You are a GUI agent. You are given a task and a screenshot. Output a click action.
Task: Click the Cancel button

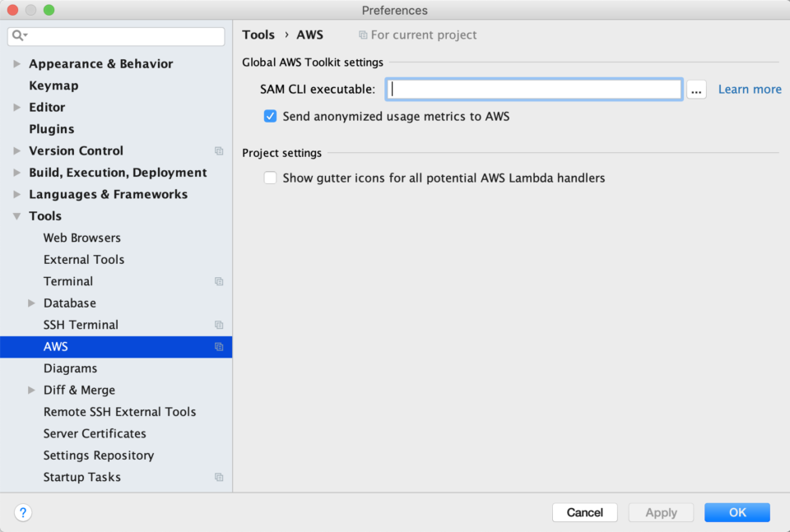[x=585, y=512]
